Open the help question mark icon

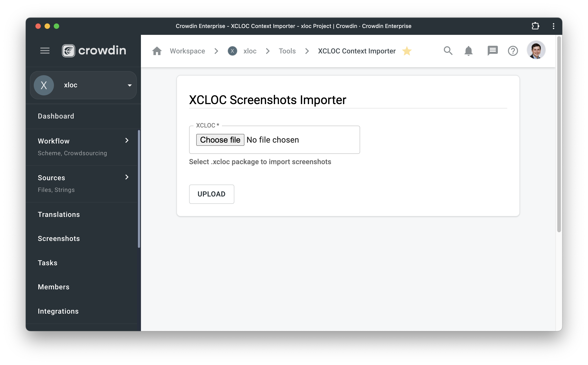point(513,51)
